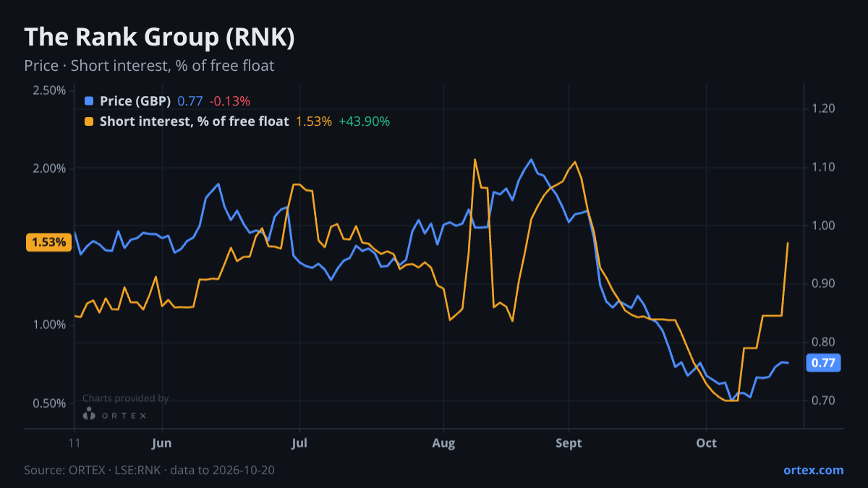Click the 1.20 right axis label
The height and width of the screenshot is (488, 868).
tap(824, 108)
